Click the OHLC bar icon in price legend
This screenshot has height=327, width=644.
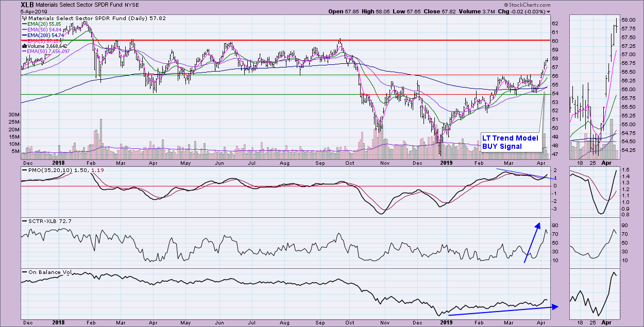(x=24, y=18)
